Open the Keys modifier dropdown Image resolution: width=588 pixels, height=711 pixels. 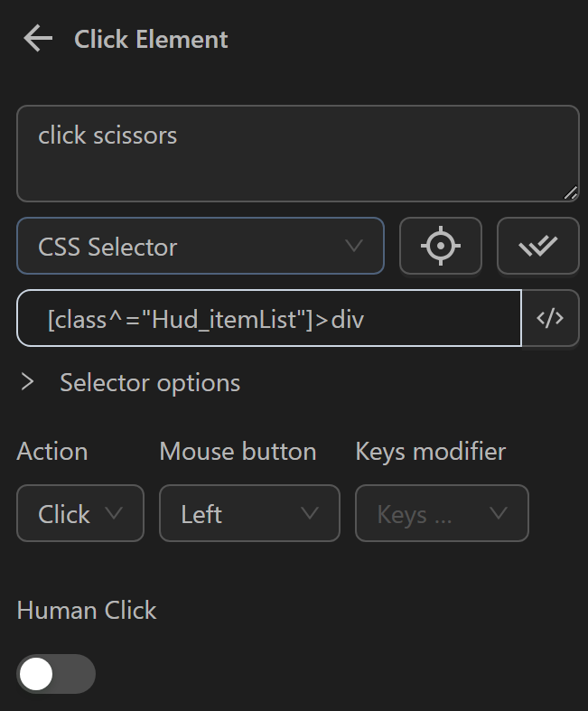click(442, 513)
